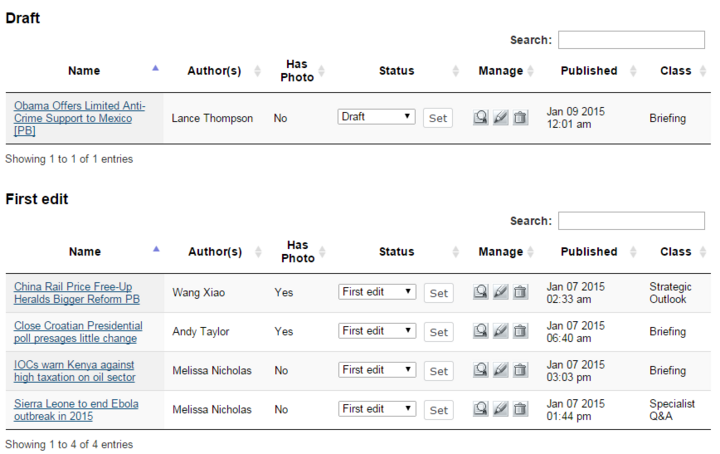This screenshot has width=720, height=454.
Task: Edit the Sierra Leone Ebola article
Action: point(501,409)
